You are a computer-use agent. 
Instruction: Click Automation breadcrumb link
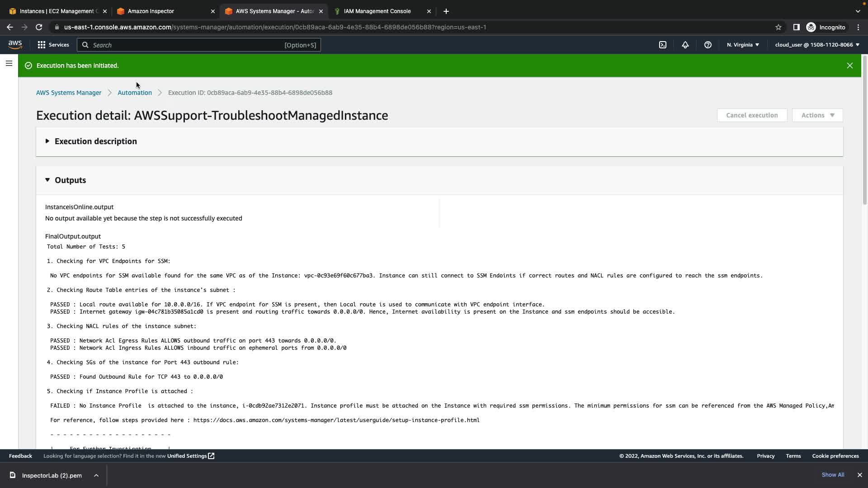(x=134, y=93)
